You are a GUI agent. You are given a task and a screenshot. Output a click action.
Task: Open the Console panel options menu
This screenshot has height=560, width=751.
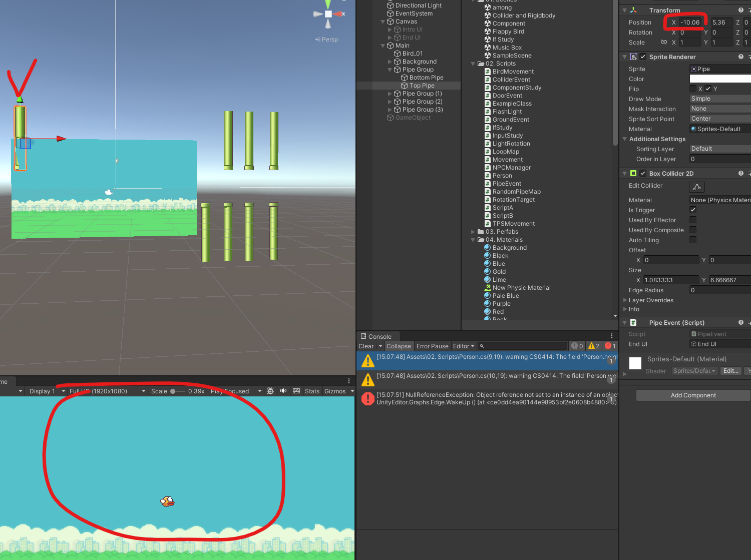[x=612, y=336]
